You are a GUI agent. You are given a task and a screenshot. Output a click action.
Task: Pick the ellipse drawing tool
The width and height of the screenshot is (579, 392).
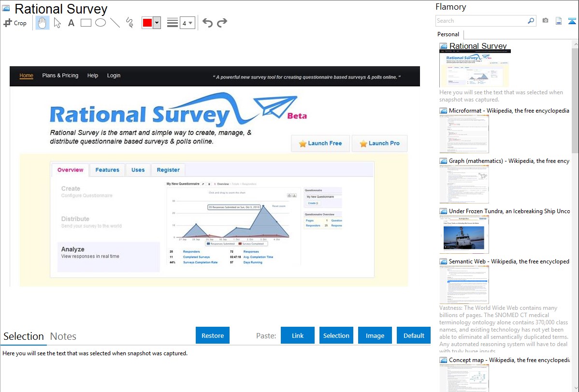point(101,23)
